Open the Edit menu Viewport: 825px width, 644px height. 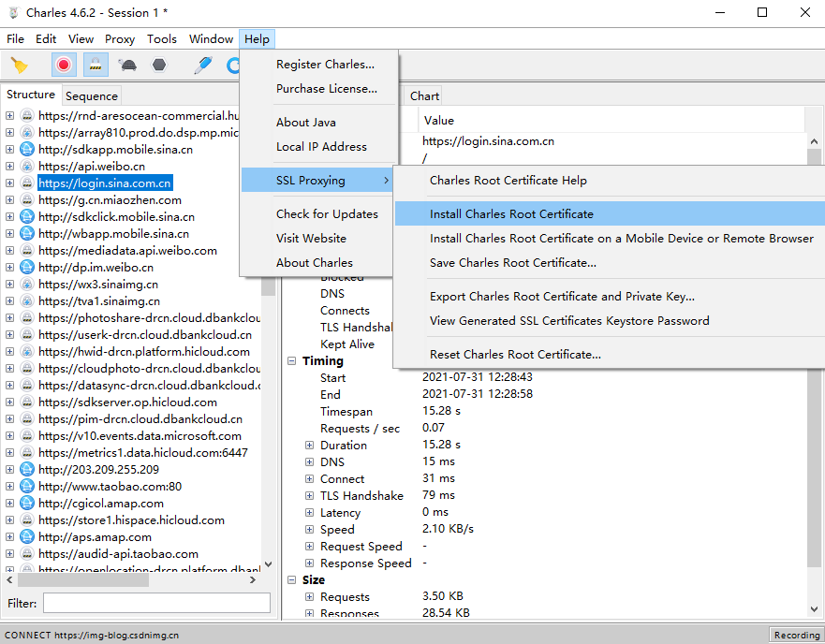tap(46, 39)
